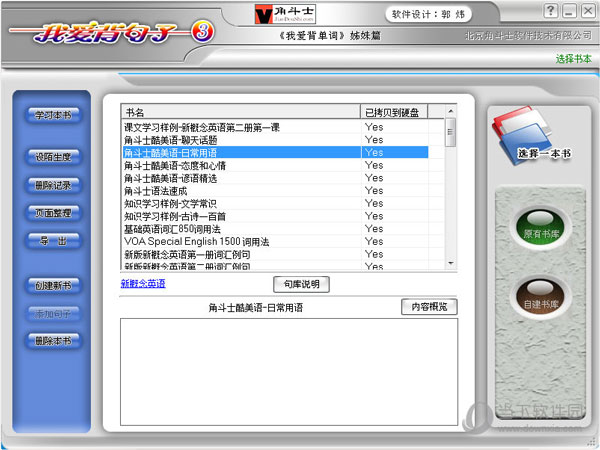Screen dimensions: 600x450
Task: Click the 添加句子 button
Action: pos(53,314)
